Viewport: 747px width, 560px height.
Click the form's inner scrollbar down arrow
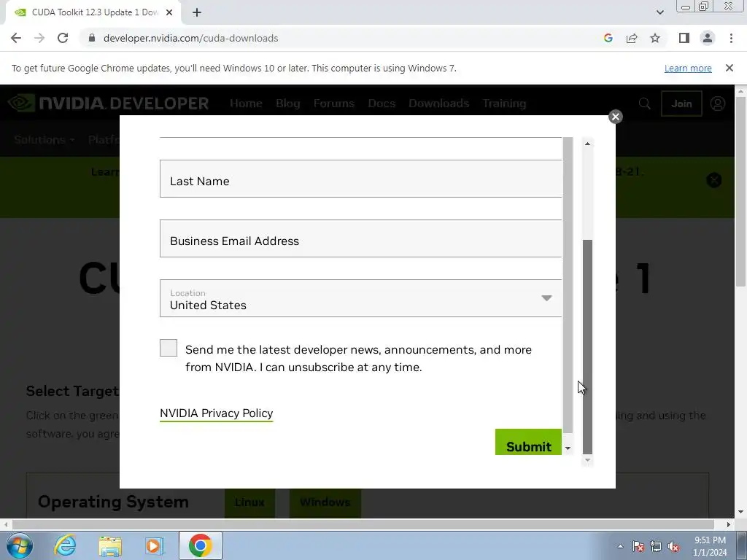[x=568, y=448]
